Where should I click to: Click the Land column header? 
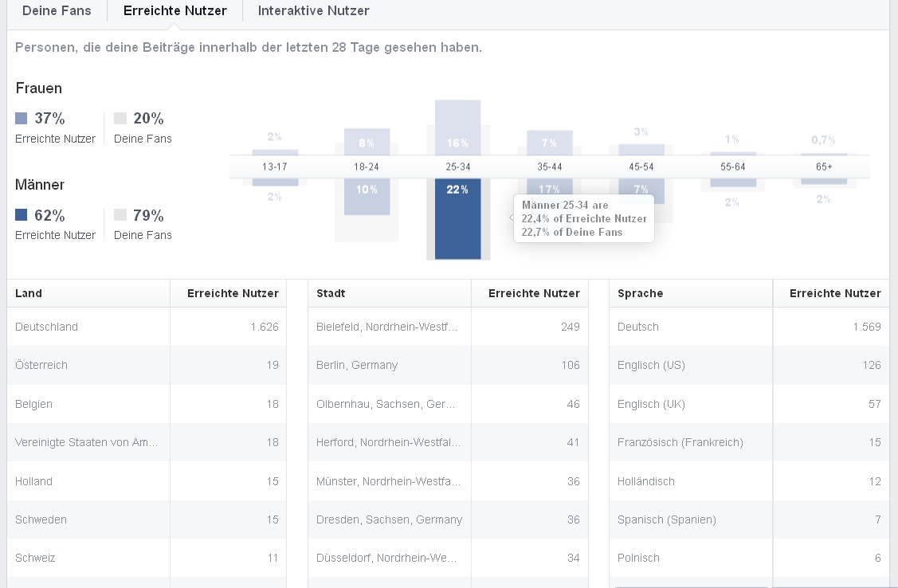(29, 293)
